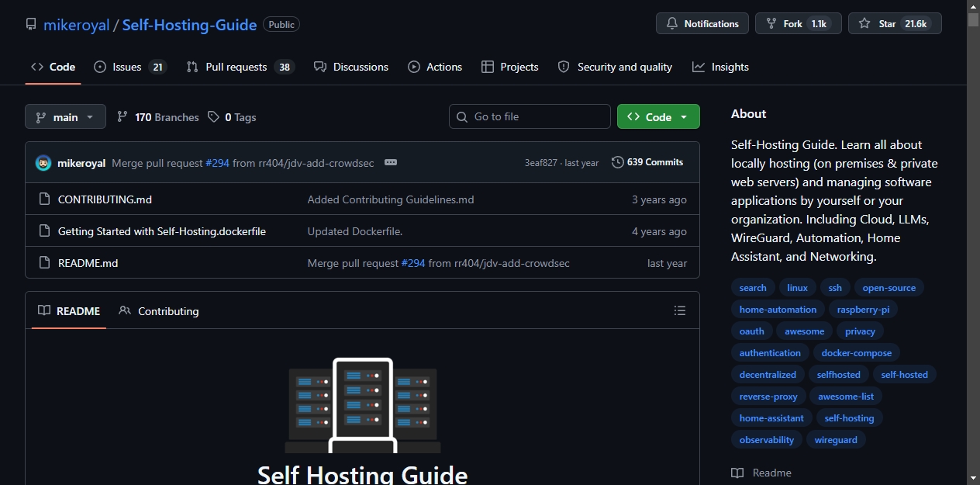The height and width of the screenshot is (485, 980).
Task: Open Getting Started with Self-Hosting.dockerfile
Action: 162,231
